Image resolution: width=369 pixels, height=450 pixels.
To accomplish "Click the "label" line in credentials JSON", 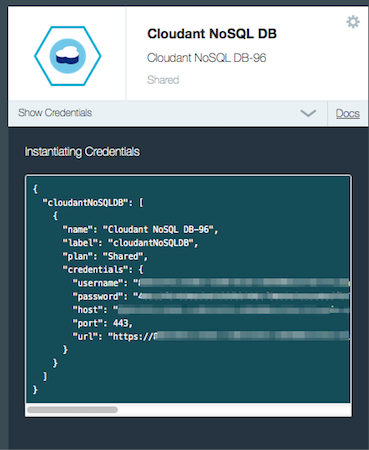I will pyautogui.click(x=130, y=243).
